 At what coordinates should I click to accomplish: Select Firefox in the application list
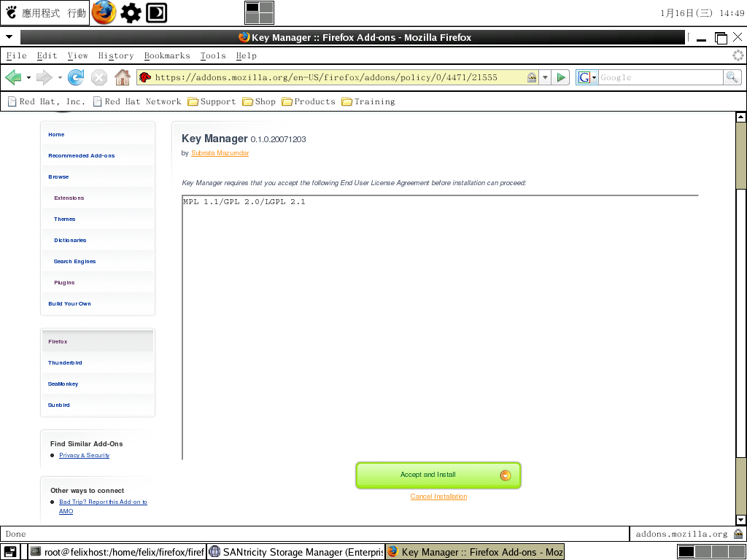click(58, 341)
